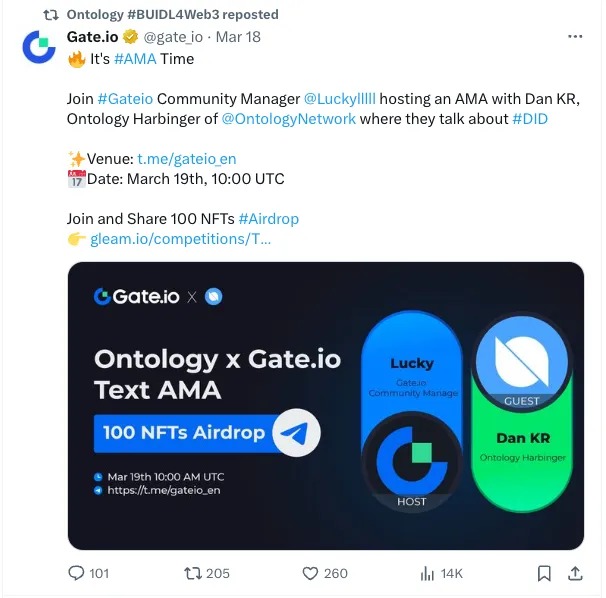This screenshot has height=598, width=606.
Task: Open the #AMA hashtag
Action: [135, 58]
